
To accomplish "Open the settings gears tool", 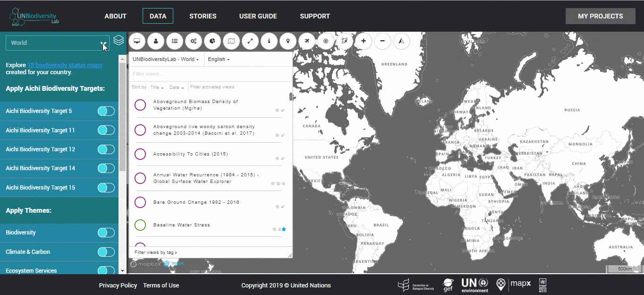I will [194, 41].
